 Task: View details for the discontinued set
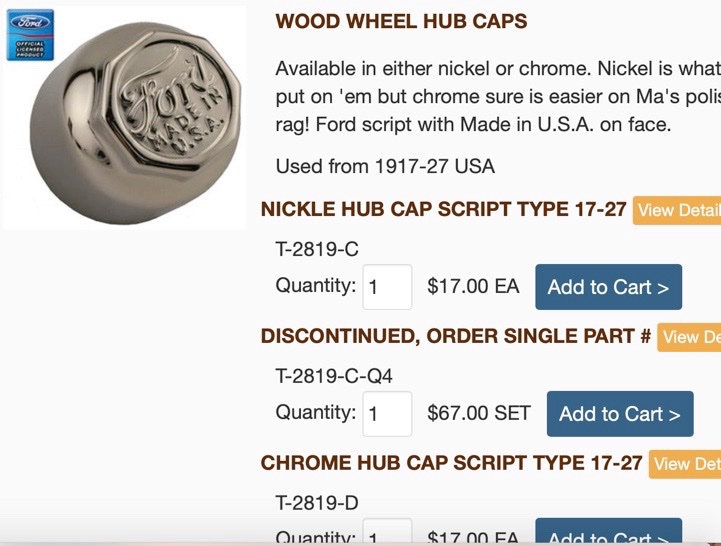[x=689, y=337]
